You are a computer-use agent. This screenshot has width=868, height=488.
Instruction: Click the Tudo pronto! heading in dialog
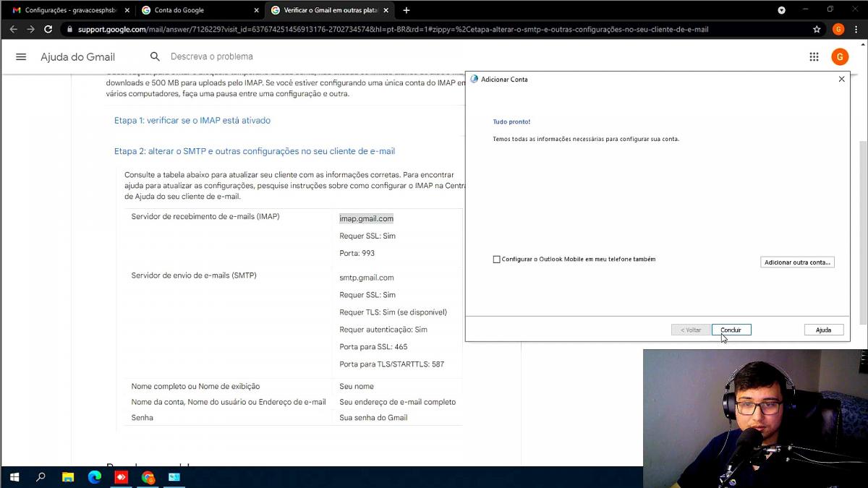(x=511, y=122)
